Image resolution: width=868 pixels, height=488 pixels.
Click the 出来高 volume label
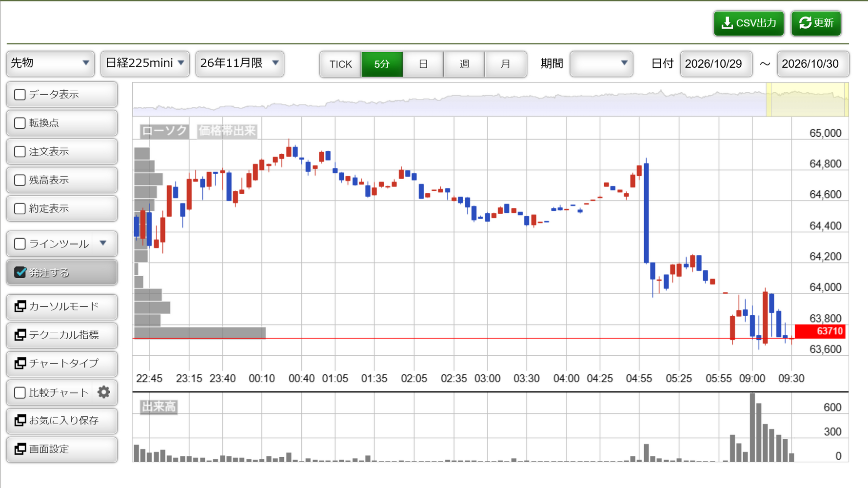(x=158, y=407)
